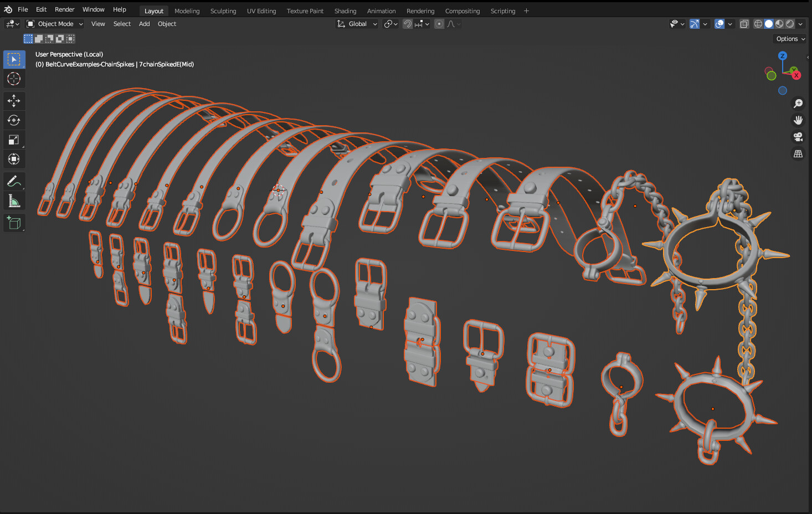
Task: Open the Edit menu
Action: 42,9
